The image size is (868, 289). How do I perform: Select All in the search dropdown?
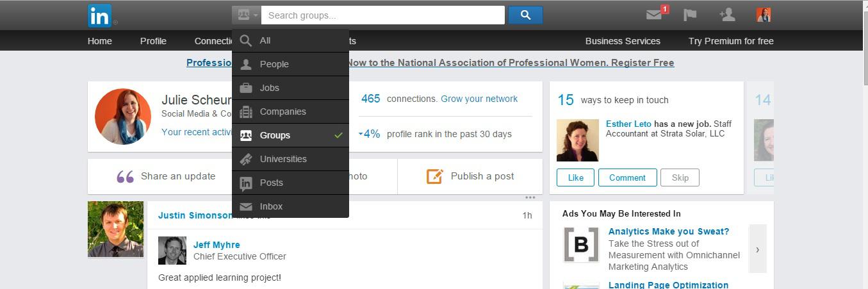[291, 40]
